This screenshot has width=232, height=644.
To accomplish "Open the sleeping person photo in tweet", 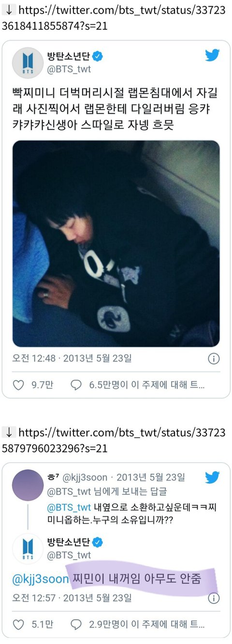I will point(116,244).
